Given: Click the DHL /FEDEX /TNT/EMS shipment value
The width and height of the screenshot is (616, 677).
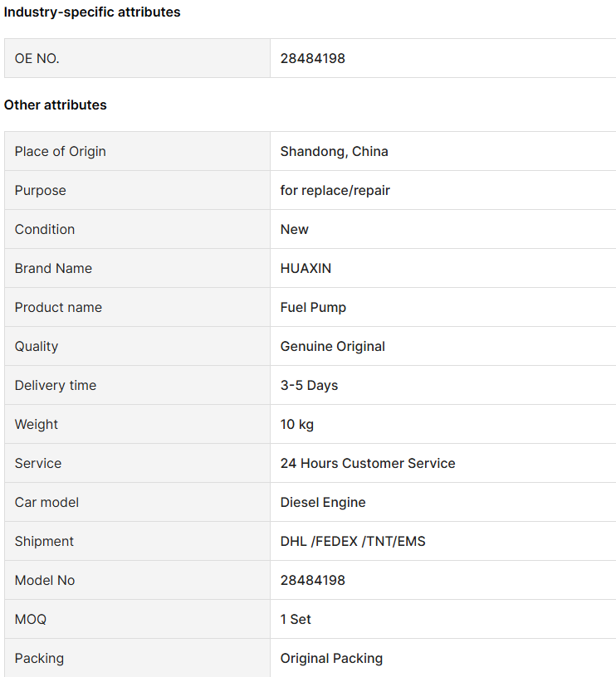Looking at the screenshot, I should tap(353, 542).
